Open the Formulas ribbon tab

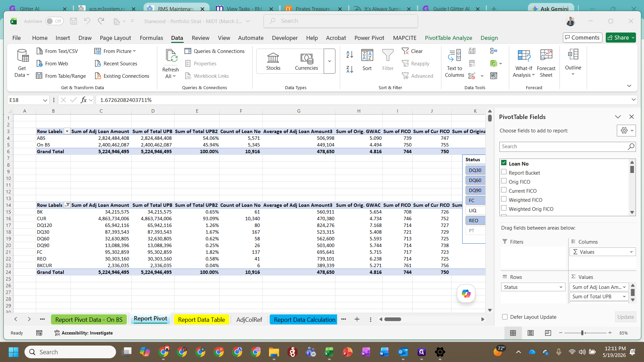(x=151, y=38)
